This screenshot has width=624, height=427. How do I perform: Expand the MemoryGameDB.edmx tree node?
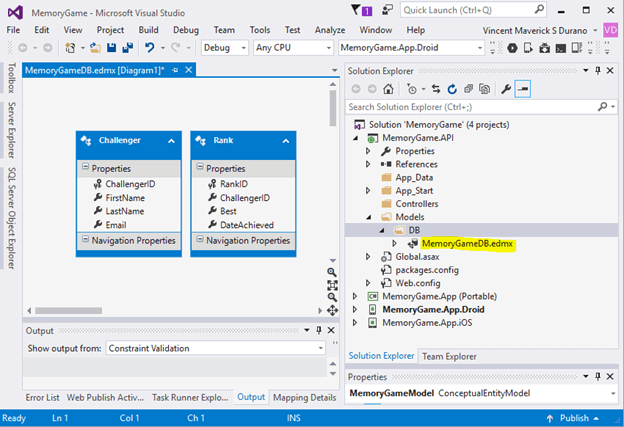pyautogui.click(x=394, y=243)
